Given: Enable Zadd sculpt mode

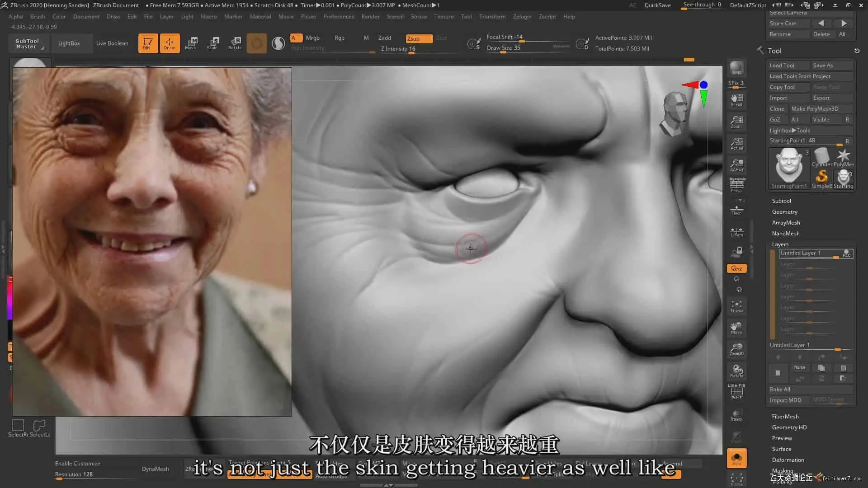Looking at the screenshot, I should click(x=384, y=38).
